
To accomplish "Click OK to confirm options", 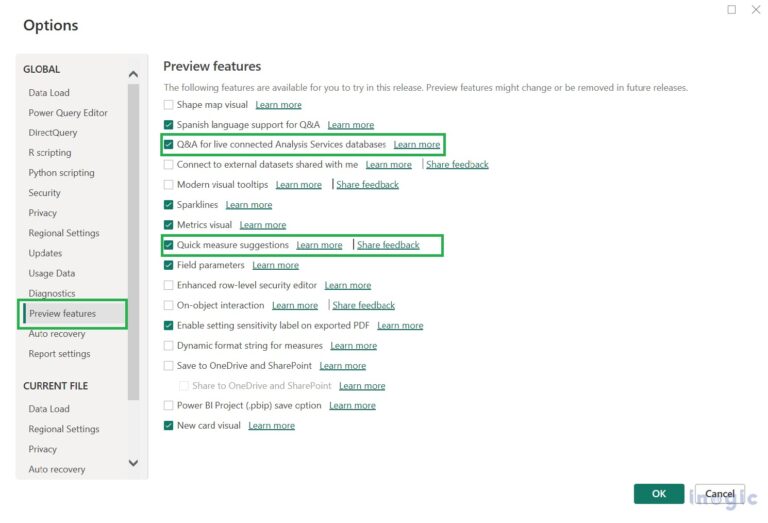I will 659,494.
